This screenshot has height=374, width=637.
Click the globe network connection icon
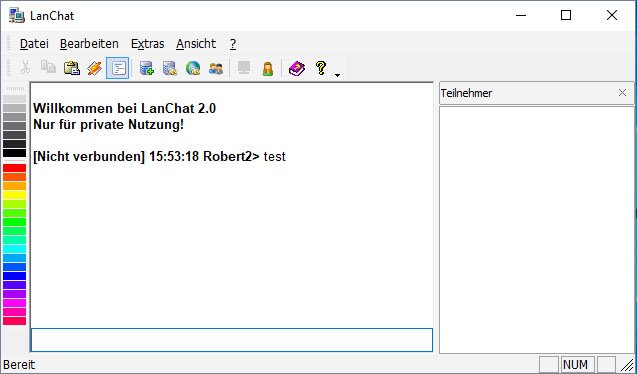[x=193, y=68]
